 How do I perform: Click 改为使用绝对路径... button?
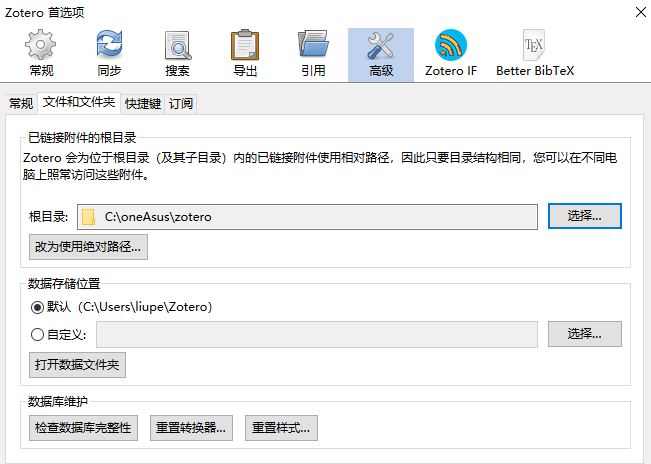[x=88, y=247]
